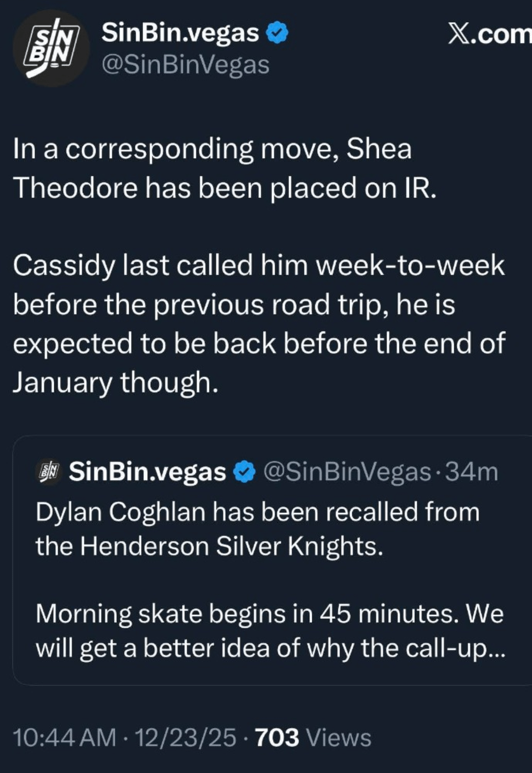532x773 pixels.
Task: Open the large SinBin profile avatar
Action: [51, 48]
